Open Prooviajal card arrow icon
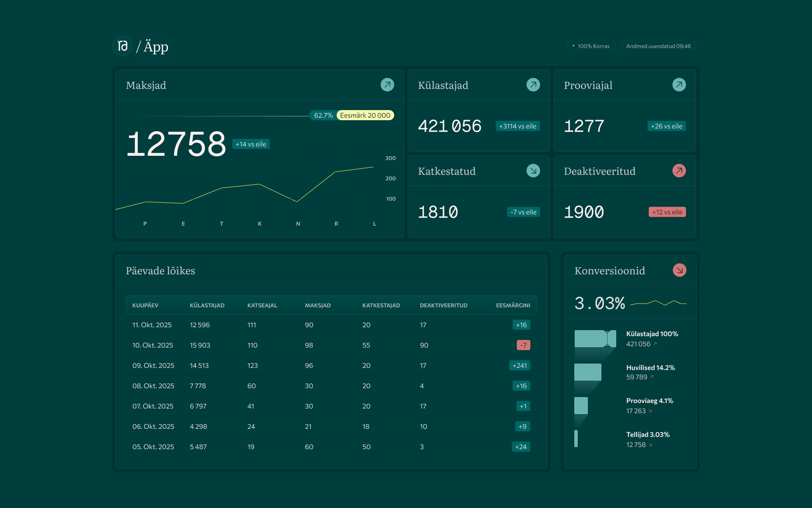Viewport: 812px width, 508px height. [x=679, y=85]
